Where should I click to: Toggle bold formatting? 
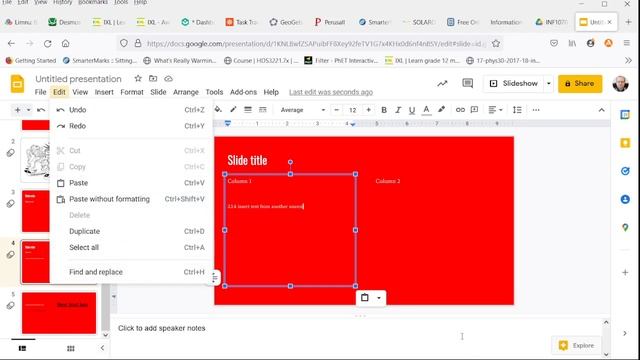click(384, 110)
